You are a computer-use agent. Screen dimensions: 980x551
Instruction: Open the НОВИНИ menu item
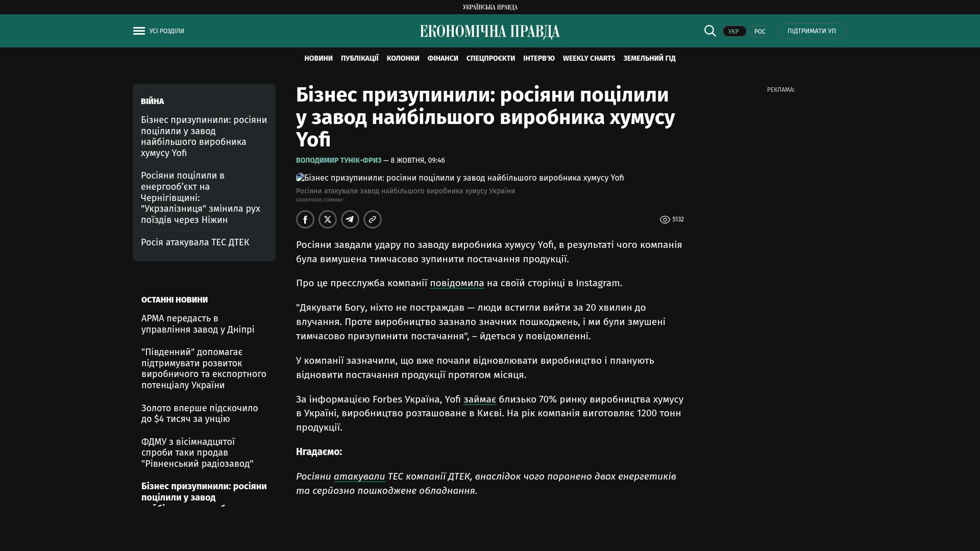(318, 59)
